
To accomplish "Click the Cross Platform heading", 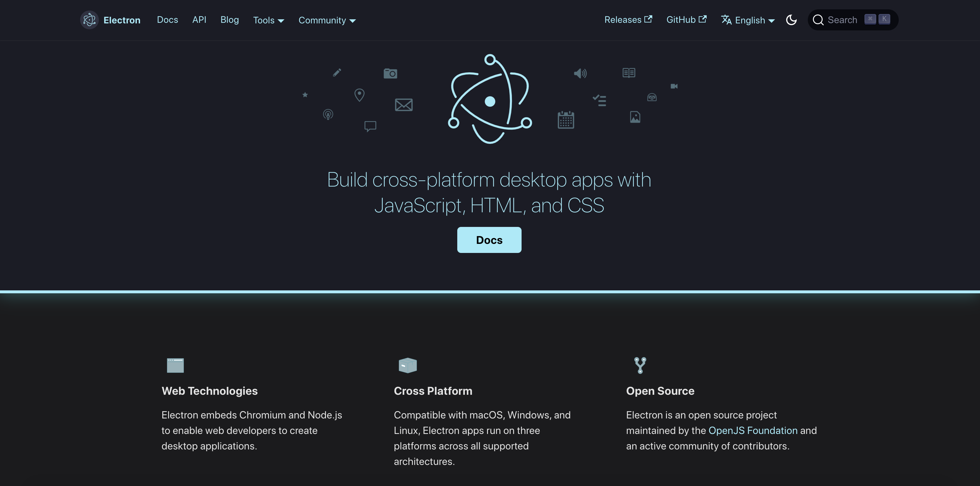I will point(433,391).
